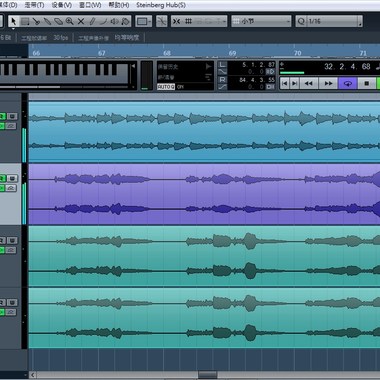Toggle Write automation on the third track
380x380 pixels.
12,240
